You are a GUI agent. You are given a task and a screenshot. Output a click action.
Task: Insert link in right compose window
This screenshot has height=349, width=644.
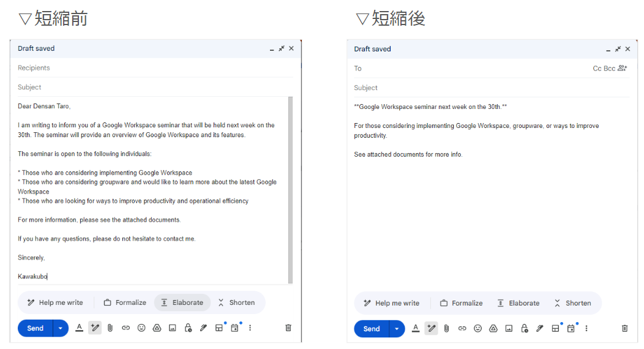(x=462, y=328)
